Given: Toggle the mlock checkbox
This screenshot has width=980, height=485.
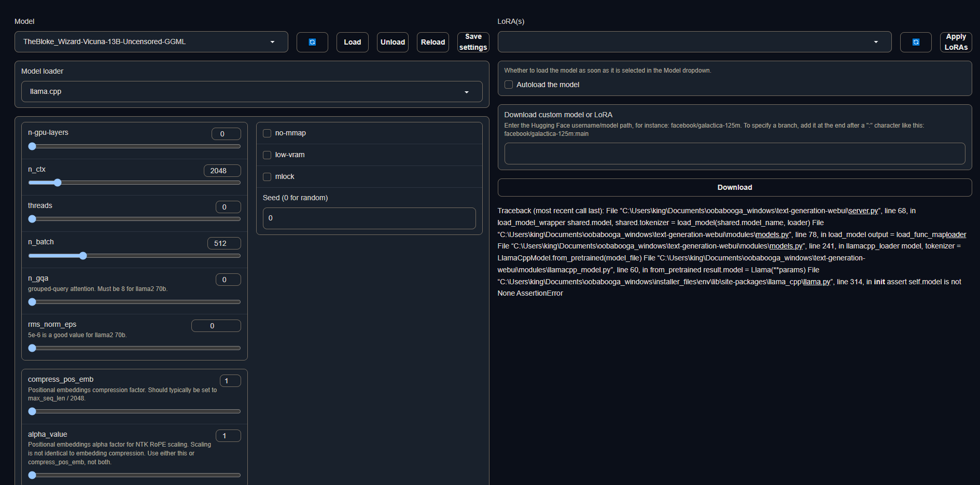Looking at the screenshot, I should [267, 176].
